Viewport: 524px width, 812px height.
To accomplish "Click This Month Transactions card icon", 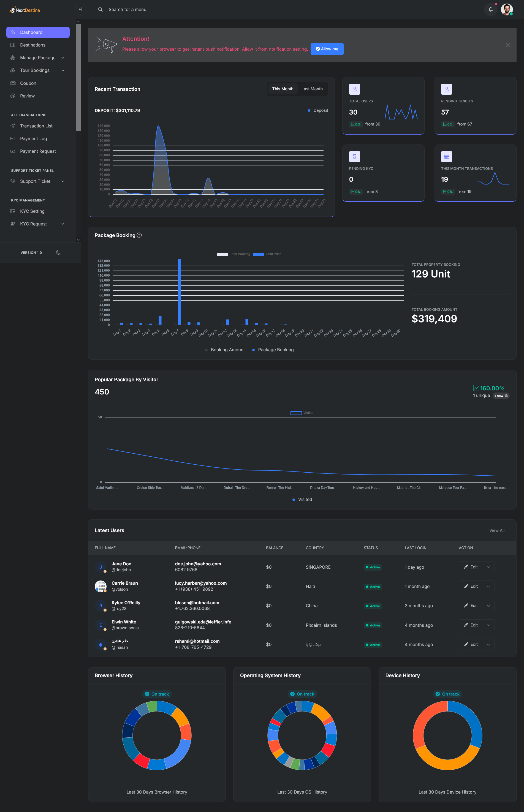I will point(446,156).
